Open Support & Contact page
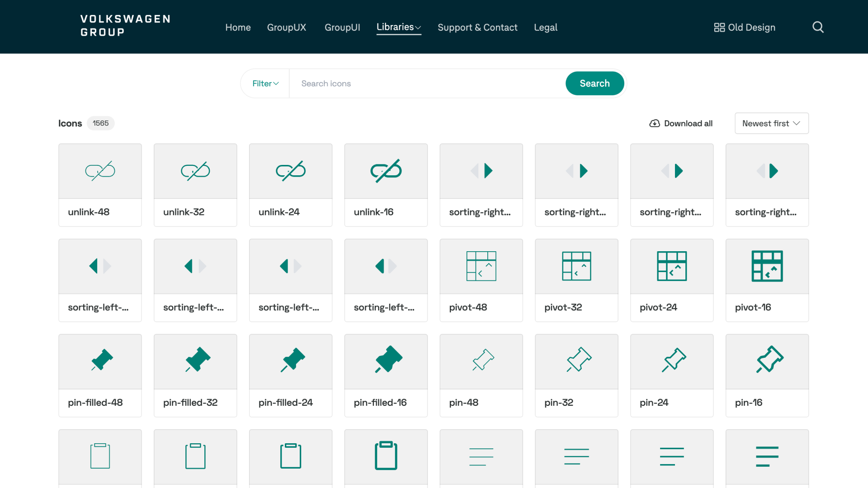Viewport: 868px width, 488px height. (477, 28)
